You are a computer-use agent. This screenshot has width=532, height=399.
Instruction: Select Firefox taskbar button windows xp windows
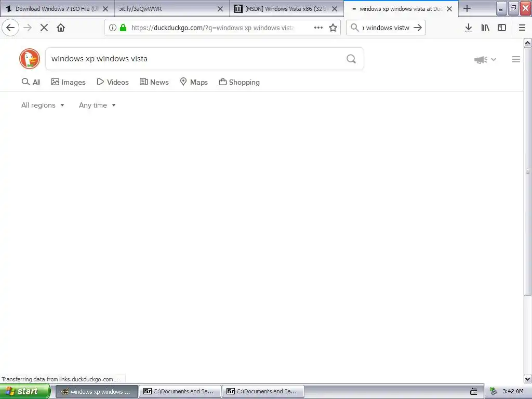pos(97,392)
